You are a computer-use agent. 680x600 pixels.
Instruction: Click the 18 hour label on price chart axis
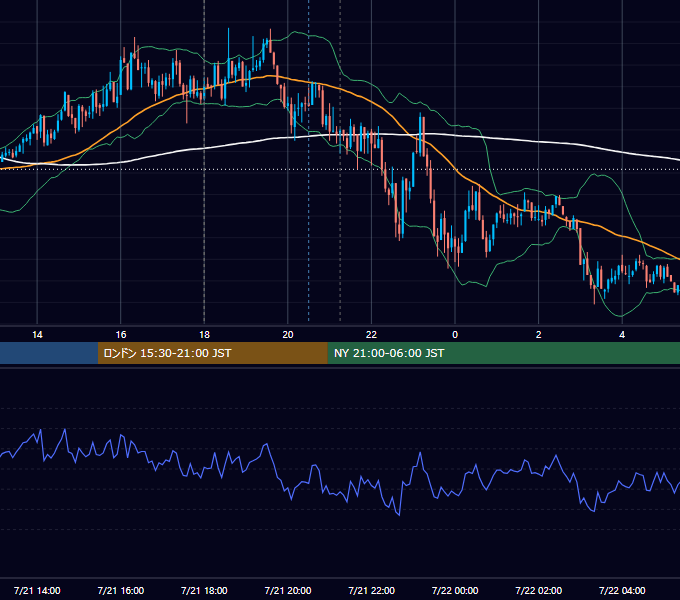coord(204,335)
